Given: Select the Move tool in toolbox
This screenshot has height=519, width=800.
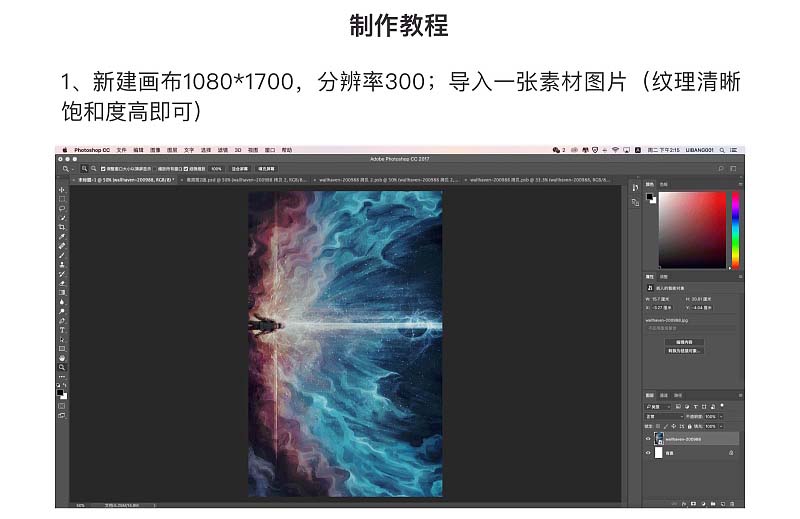Looking at the screenshot, I should click(x=62, y=189).
